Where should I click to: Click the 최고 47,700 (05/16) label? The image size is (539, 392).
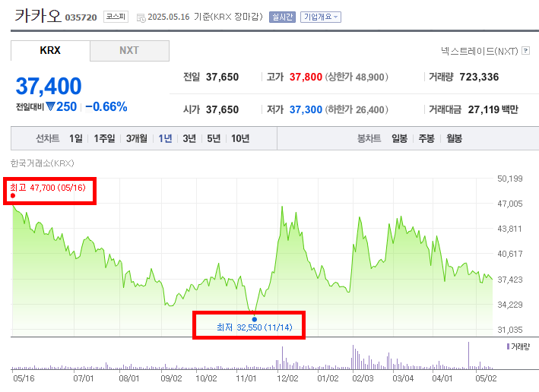[x=48, y=188]
